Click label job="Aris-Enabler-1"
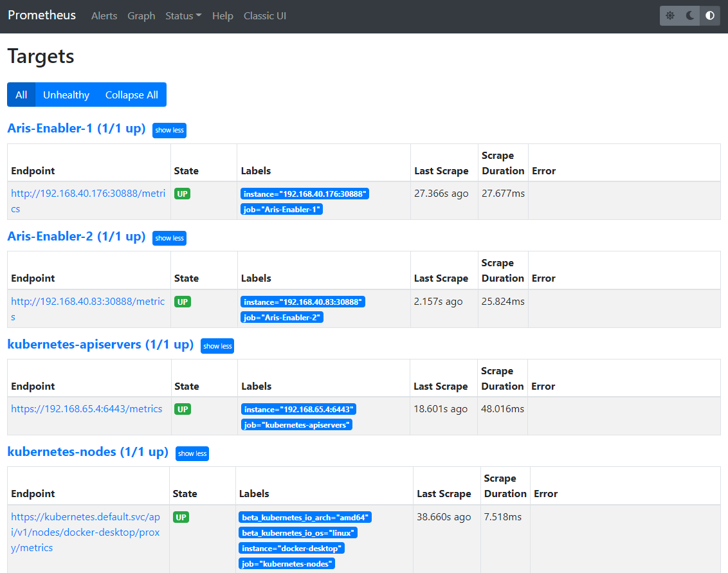728x573 pixels. (x=282, y=210)
